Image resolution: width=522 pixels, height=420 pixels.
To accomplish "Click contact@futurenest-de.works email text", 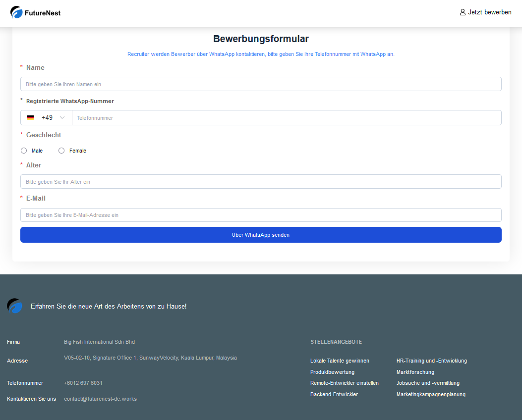I will (100, 399).
